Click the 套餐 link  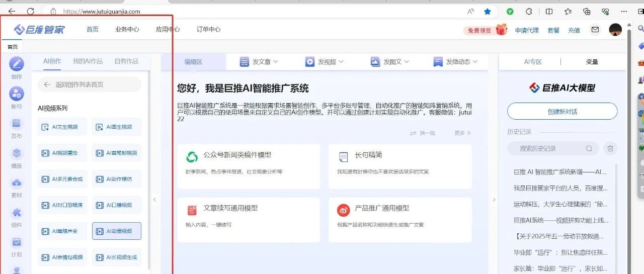(553, 30)
